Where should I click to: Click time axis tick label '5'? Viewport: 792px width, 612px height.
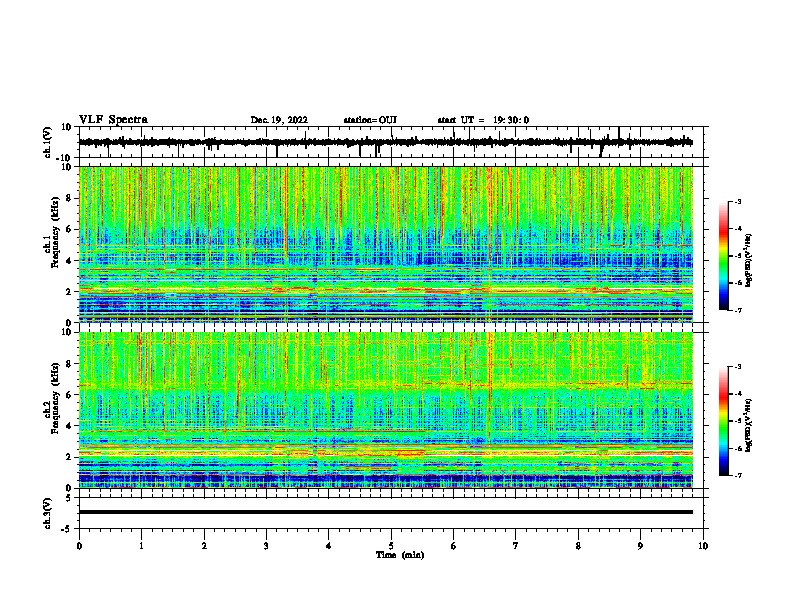coord(391,546)
